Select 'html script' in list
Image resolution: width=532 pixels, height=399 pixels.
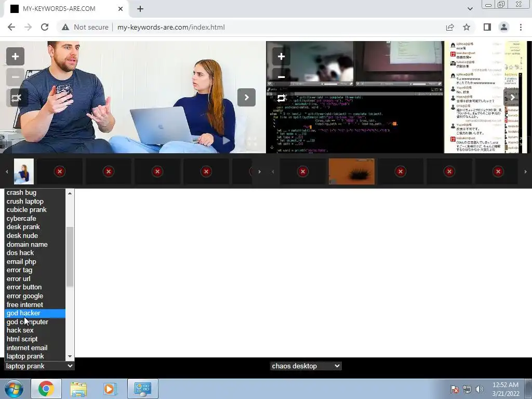coord(35,339)
